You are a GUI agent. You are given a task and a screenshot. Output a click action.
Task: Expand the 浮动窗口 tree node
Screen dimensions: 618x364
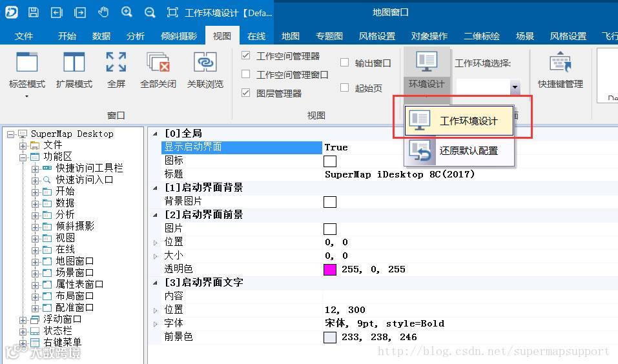click(x=23, y=320)
